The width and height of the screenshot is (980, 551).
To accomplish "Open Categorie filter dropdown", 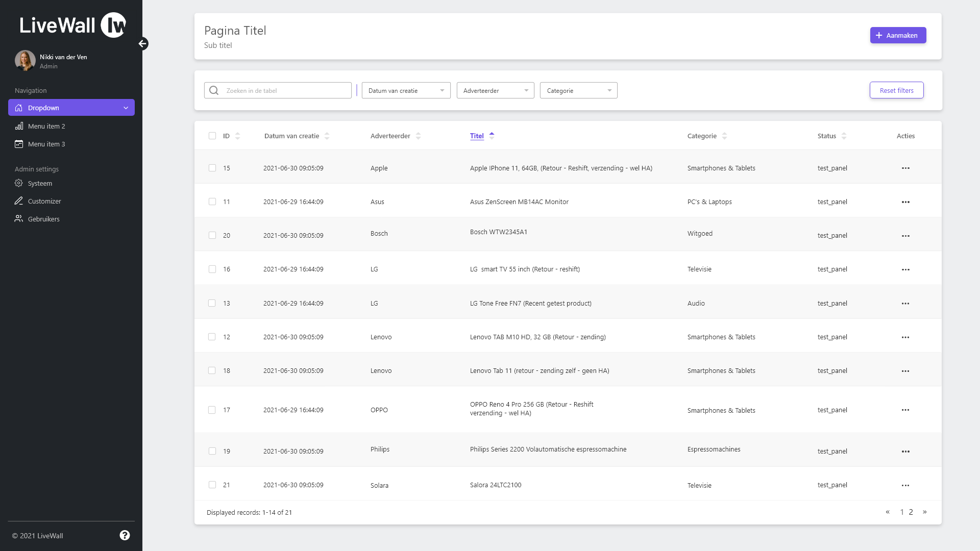I will point(578,90).
